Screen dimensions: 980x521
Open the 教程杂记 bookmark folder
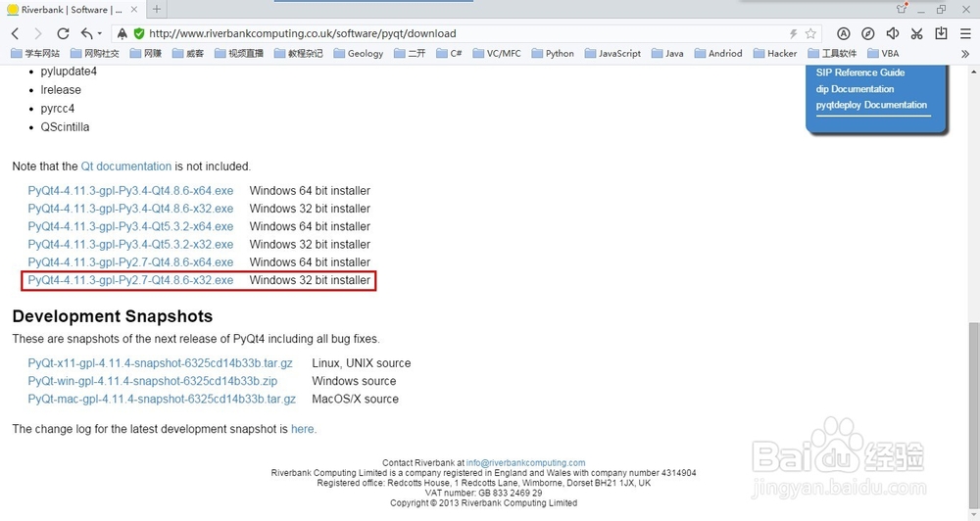tap(298, 54)
